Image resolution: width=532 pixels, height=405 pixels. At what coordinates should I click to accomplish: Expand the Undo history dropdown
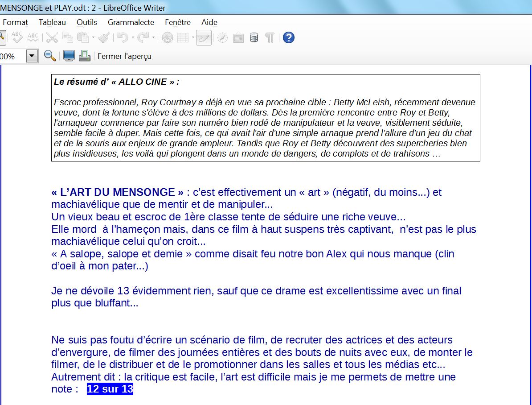pyautogui.click(x=133, y=37)
